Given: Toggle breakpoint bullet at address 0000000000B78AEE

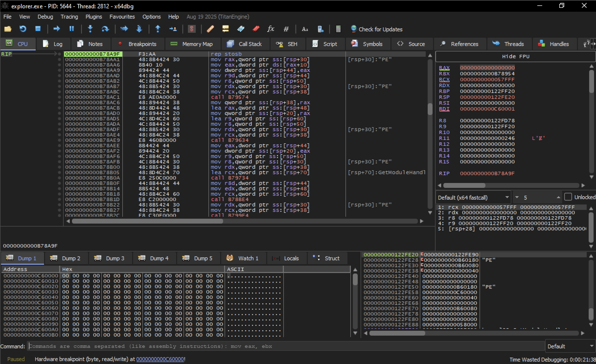Looking at the screenshot, I should (59, 146).
